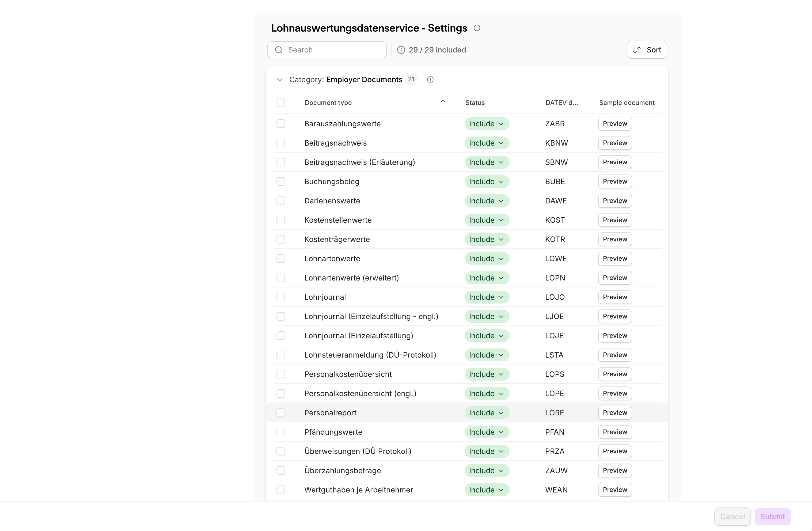
Task: Change status of Kostenstellenwerte row
Action: (487, 220)
